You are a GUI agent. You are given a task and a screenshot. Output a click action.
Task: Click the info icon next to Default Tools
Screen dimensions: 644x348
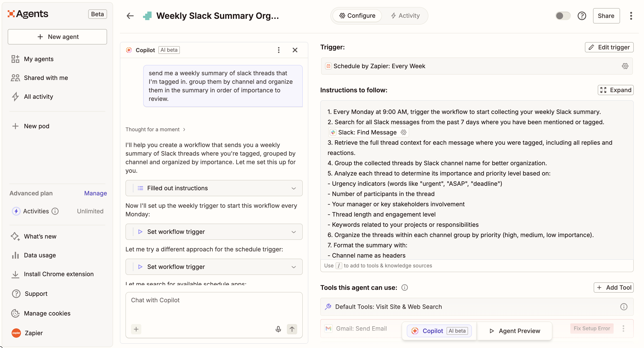pyautogui.click(x=624, y=307)
